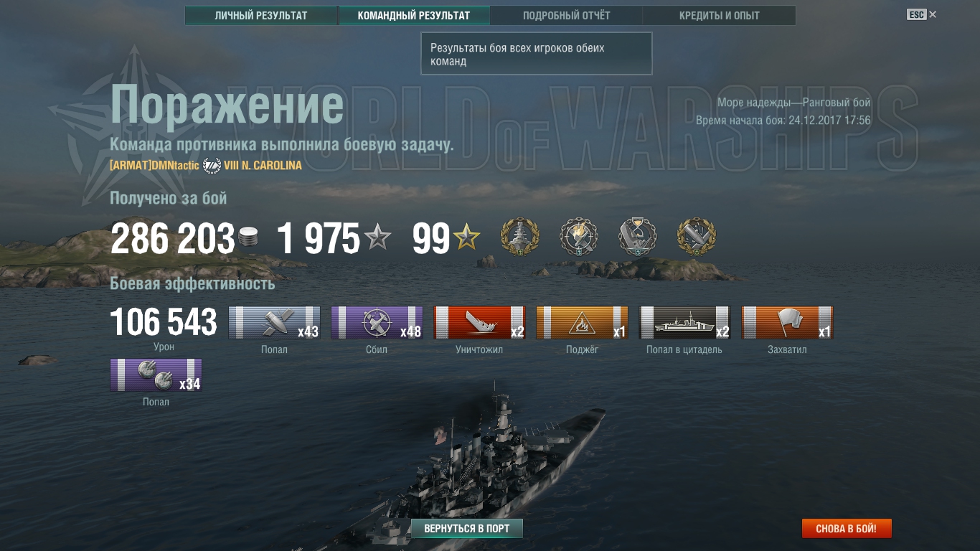980x551 pixels.
Task: Open the Подробный отчёт tab
Action: coord(567,15)
